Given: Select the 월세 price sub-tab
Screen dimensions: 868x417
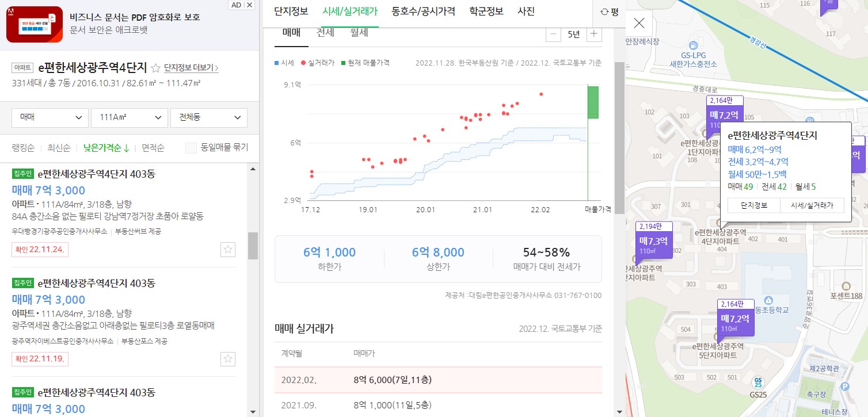Looking at the screenshot, I should click(x=359, y=32).
